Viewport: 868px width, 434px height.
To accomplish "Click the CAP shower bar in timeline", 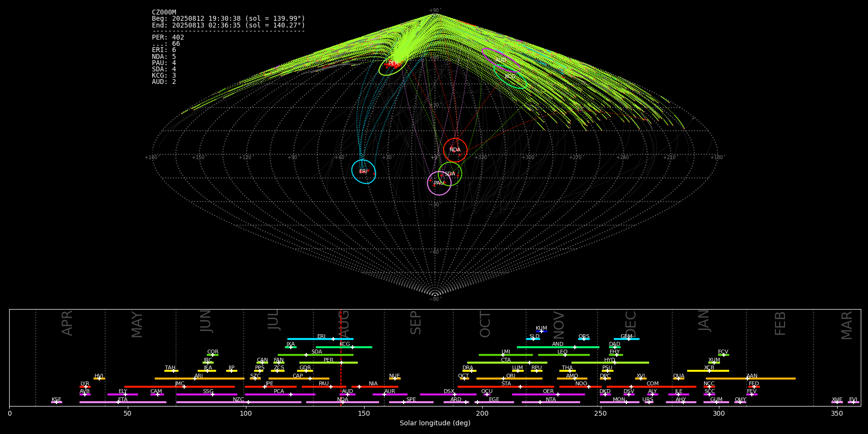I will (299, 379).
